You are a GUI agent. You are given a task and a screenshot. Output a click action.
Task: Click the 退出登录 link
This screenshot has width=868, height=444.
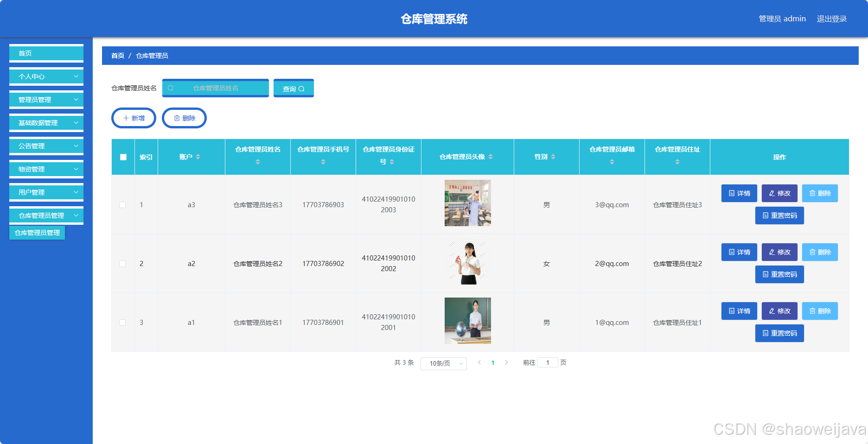pos(831,19)
